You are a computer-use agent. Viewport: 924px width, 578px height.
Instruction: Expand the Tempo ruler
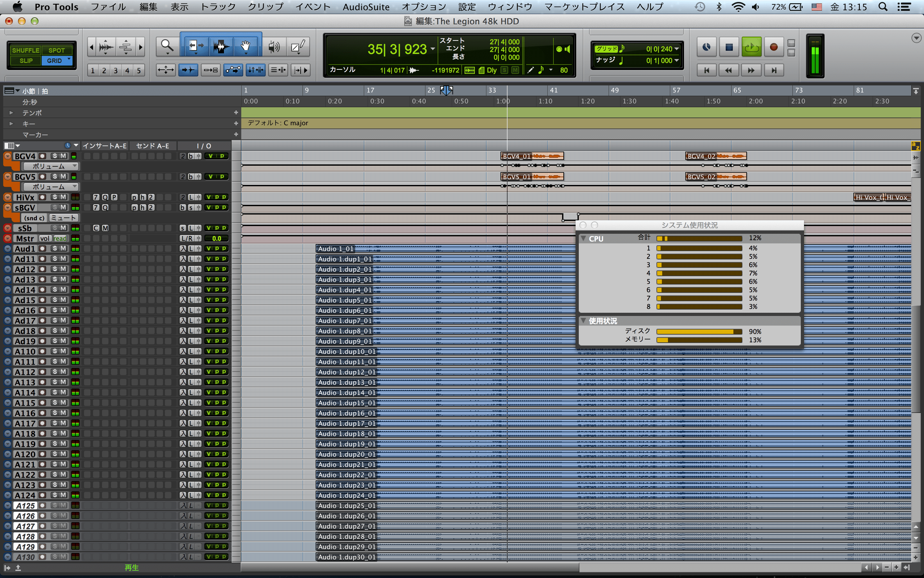(11, 113)
